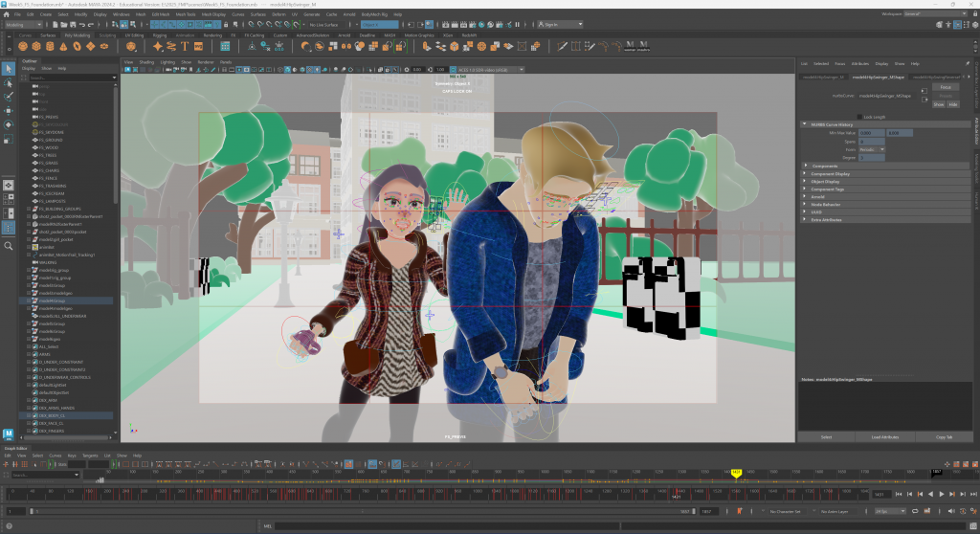
Task: Click the Paint selection tool
Action: pos(9,97)
